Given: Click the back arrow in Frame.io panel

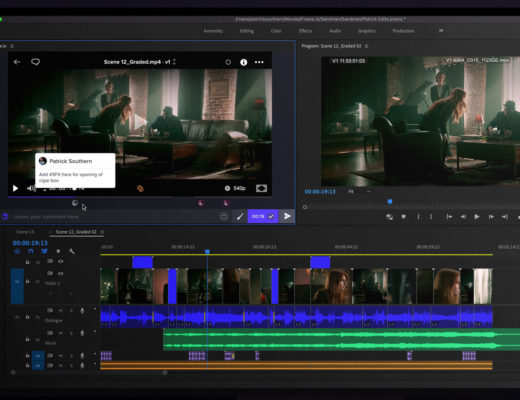Looking at the screenshot, I should click(x=17, y=62).
